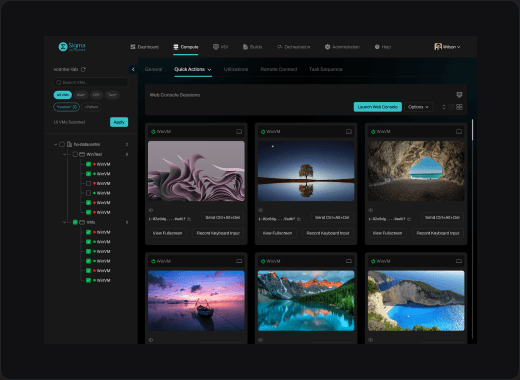Maximize the sunset boat console card
520x380 pixels.
pyautogui.click(x=239, y=261)
